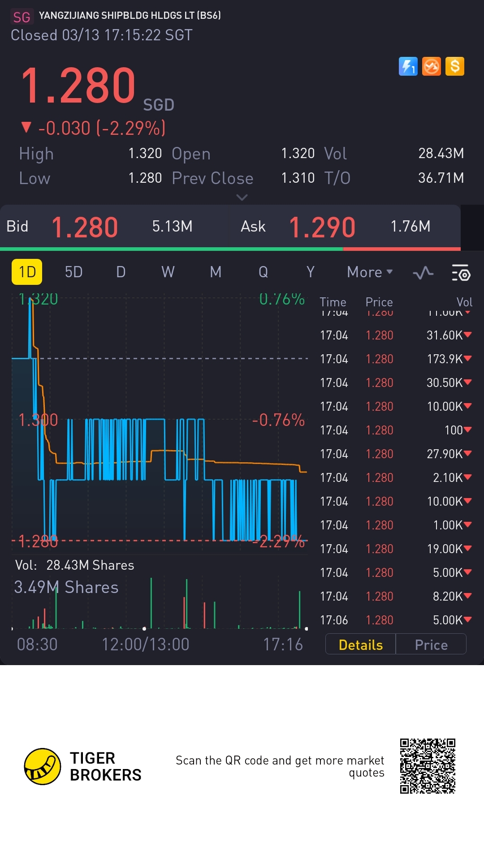Tap the Closed 03/13 timestamp
Viewport: 484px width, 868px height.
coord(102,35)
